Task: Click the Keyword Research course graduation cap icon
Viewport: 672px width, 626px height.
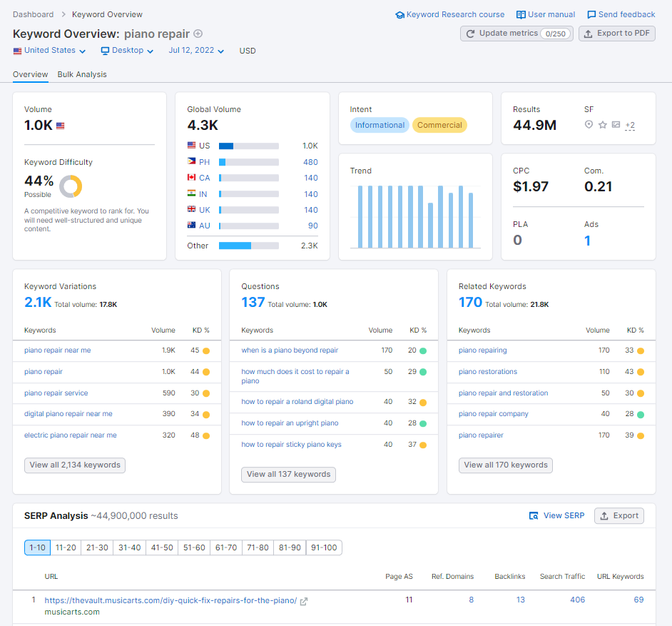Action: click(400, 15)
